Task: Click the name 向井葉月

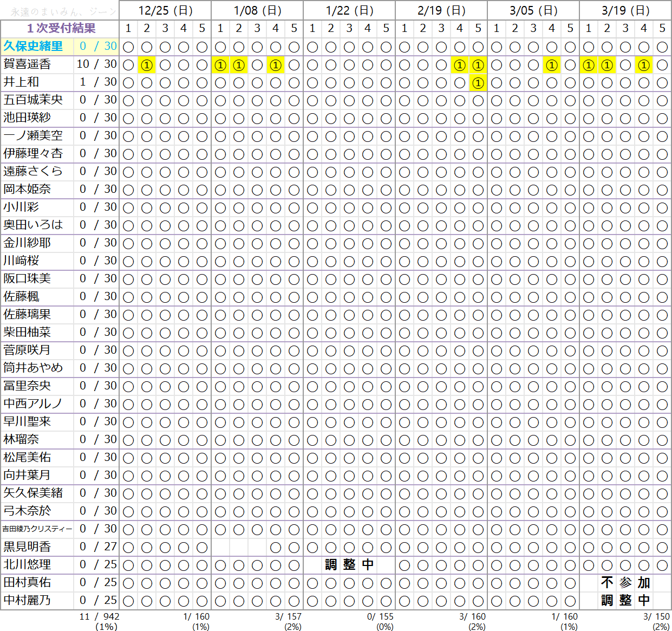Action: point(27,475)
